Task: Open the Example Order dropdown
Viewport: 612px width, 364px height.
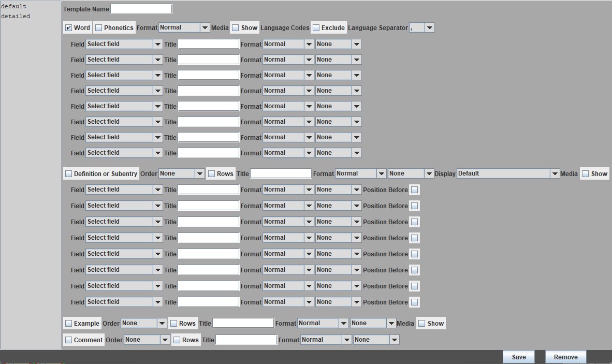Action: coord(162,323)
